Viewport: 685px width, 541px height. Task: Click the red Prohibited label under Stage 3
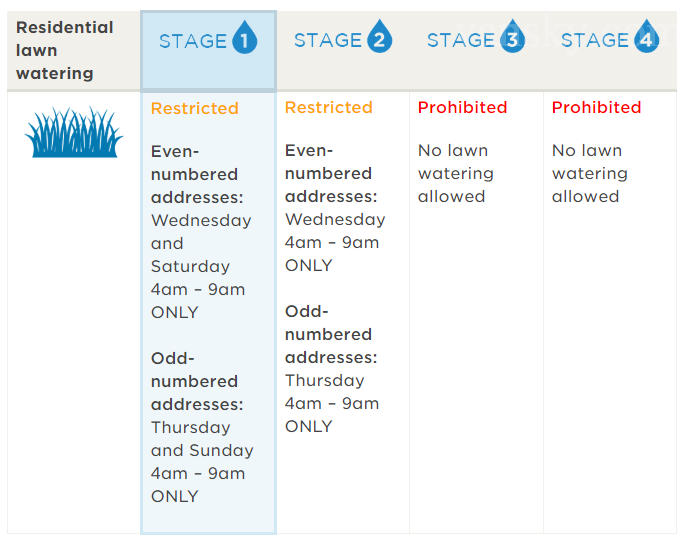click(463, 107)
